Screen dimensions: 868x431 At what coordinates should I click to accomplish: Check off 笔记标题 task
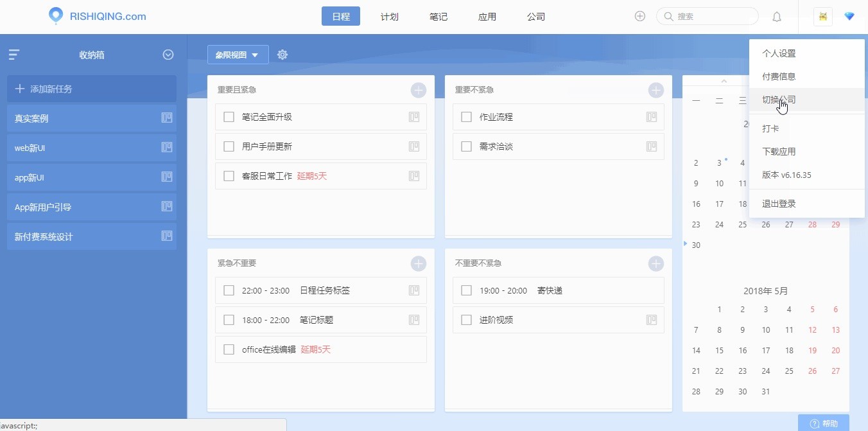point(229,320)
